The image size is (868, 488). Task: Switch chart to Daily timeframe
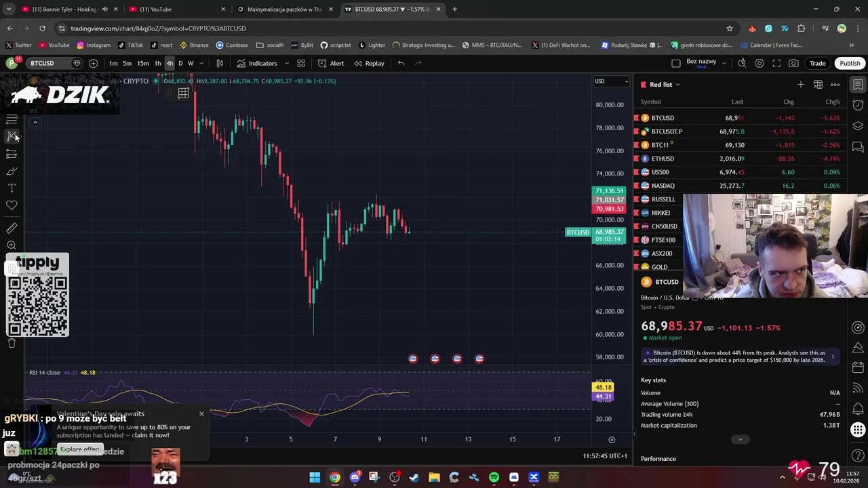(180, 63)
